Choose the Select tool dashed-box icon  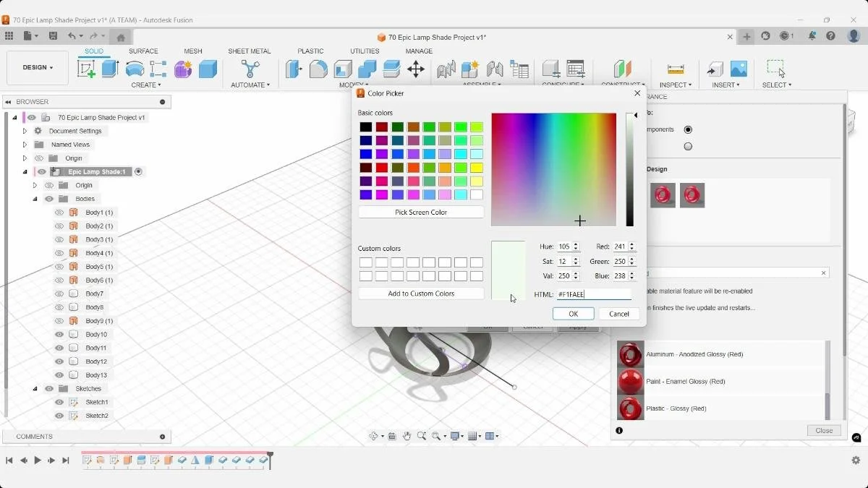(776, 69)
